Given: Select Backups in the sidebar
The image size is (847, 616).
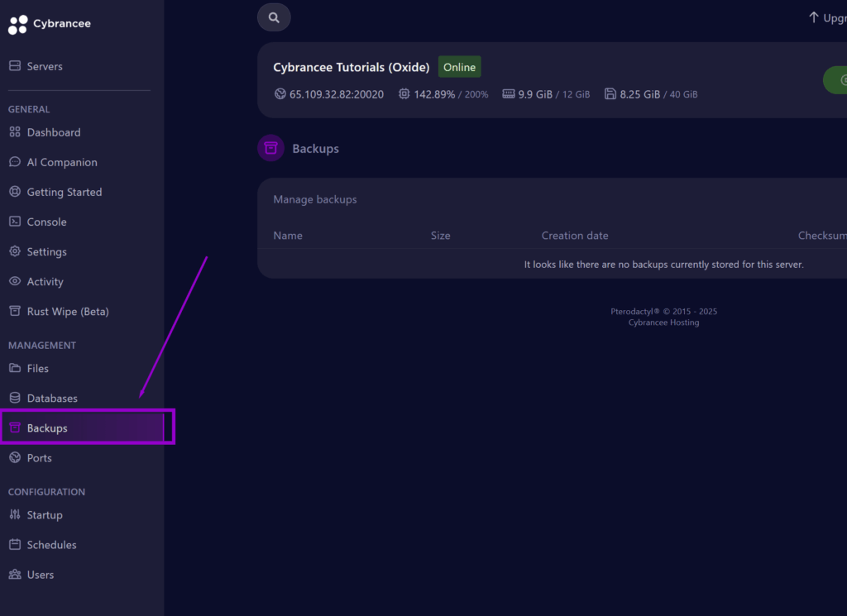Looking at the screenshot, I should (83, 427).
